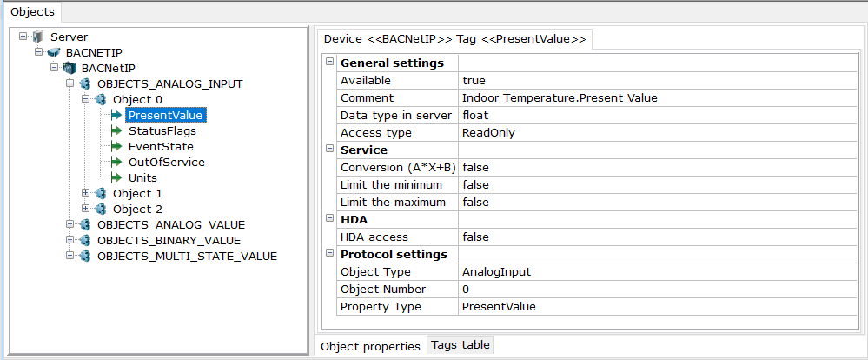Click the Limit the maximum value
The height and width of the screenshot is (360, 868).
[x=659, y=202]
